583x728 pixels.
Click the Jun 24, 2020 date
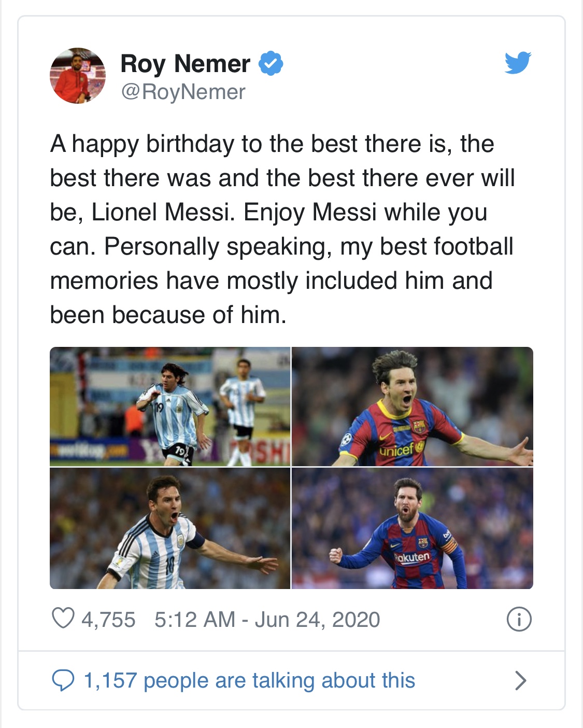[x=317, y=620]
